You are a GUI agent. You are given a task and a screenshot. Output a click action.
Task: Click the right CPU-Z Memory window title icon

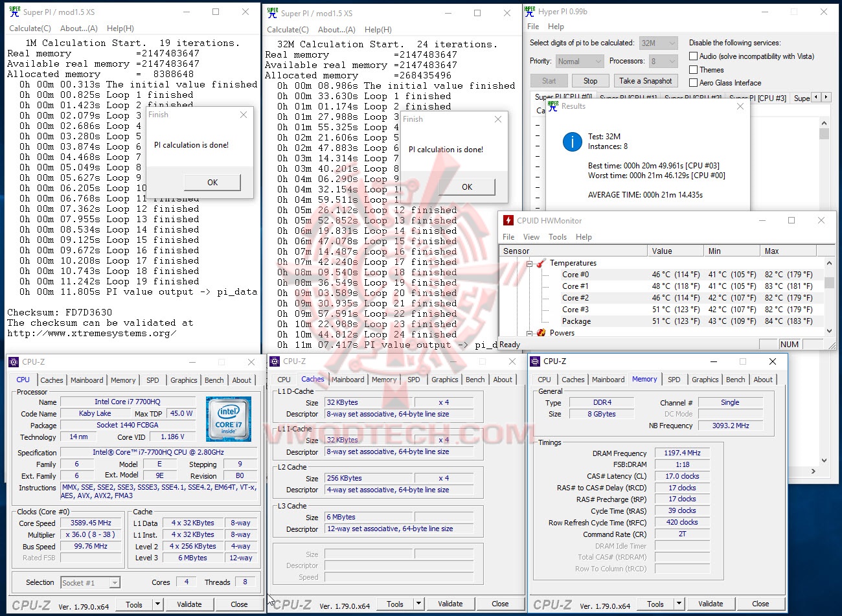[x=535, y=361]
